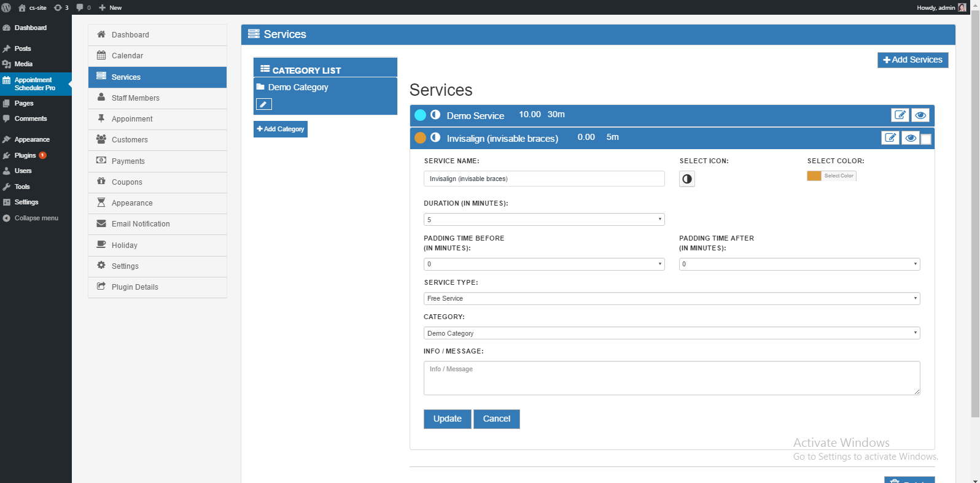The height and width of the screenshot is (483, 980).
Task: Click the pencil icon under Demo Category
Action: (x=263, y=104)
